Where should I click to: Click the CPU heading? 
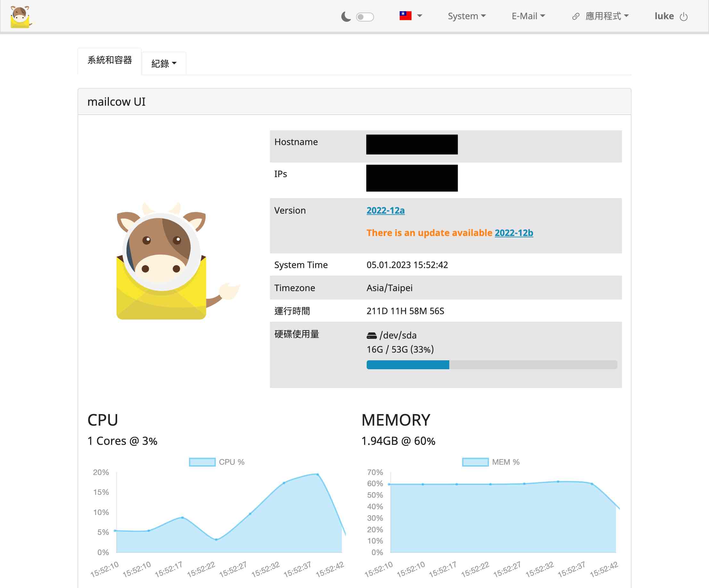103,420
